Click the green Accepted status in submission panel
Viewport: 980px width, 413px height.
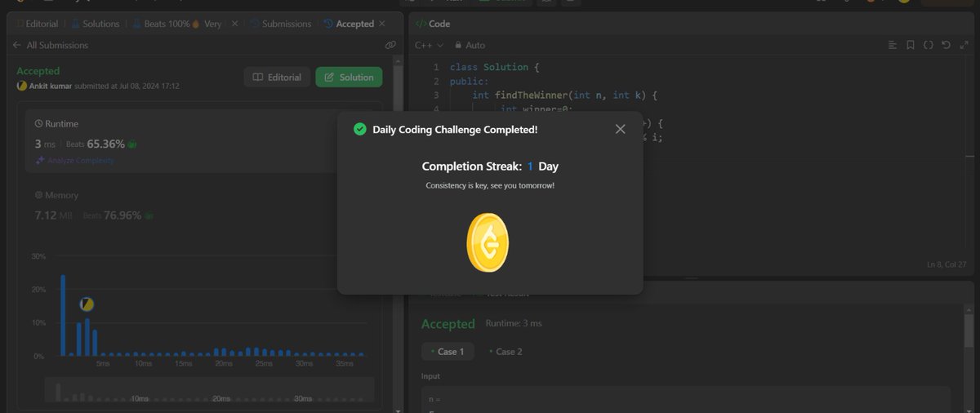click(x=38, y=71)
